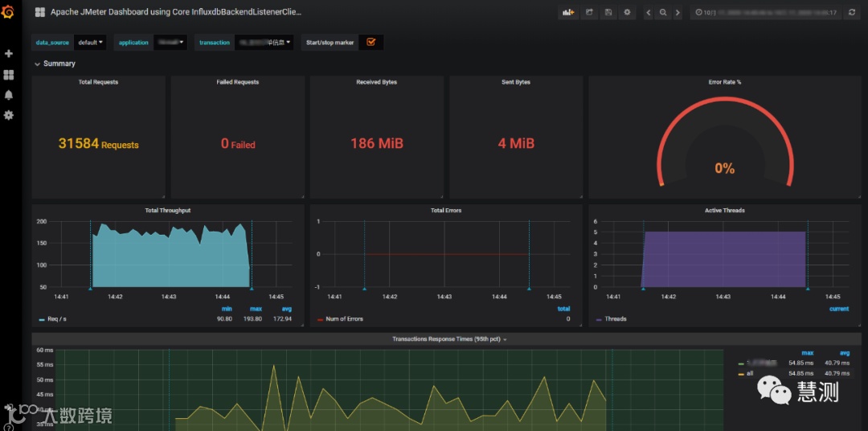
Task: Open the Transactions Response Times panel menu
Action: tap(449, 339)
